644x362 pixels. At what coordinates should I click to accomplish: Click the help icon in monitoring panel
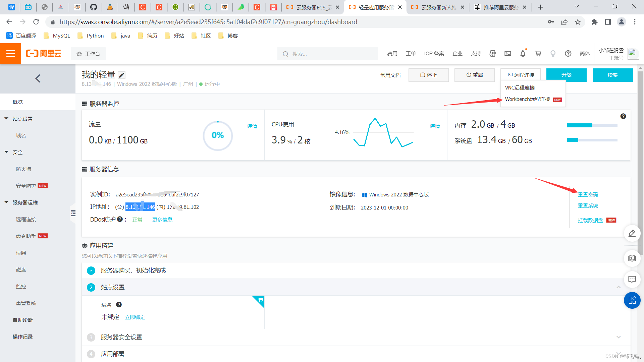click(623, 116)
